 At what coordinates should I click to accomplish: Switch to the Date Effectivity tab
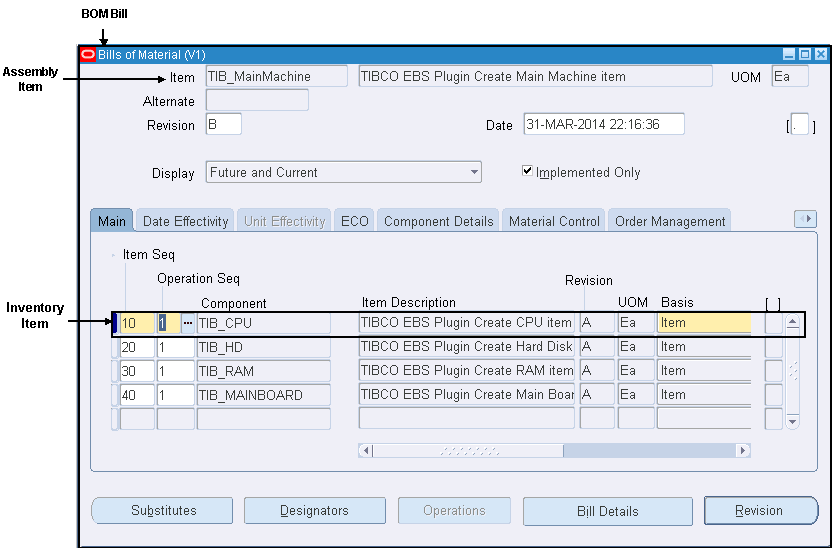pos(185,221)
